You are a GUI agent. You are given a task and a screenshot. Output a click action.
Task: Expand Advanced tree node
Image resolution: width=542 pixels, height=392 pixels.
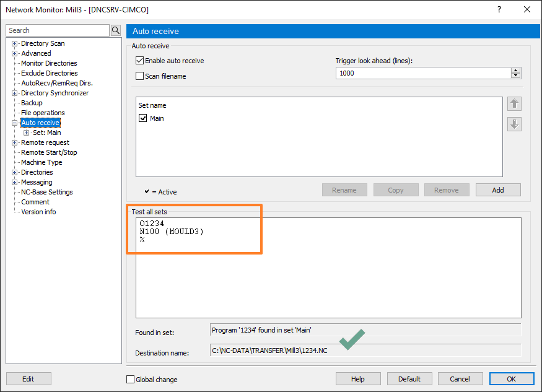[14, 54]
